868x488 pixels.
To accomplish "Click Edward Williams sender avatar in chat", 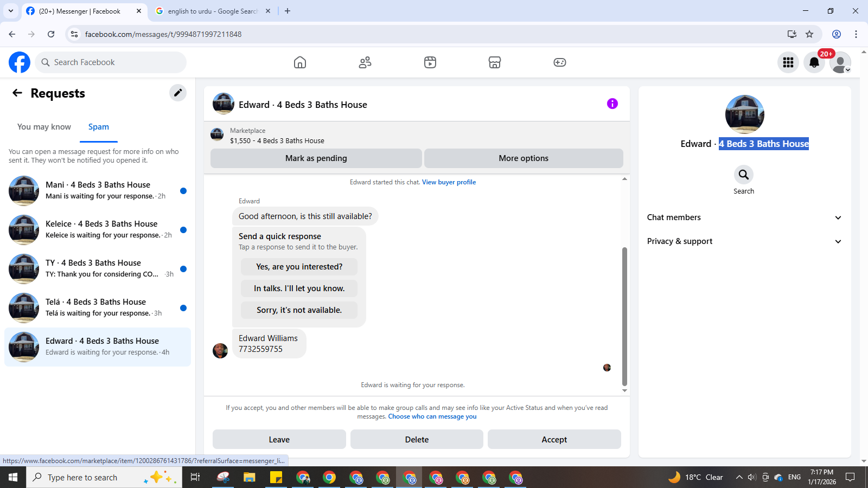I will pos(220,351).
